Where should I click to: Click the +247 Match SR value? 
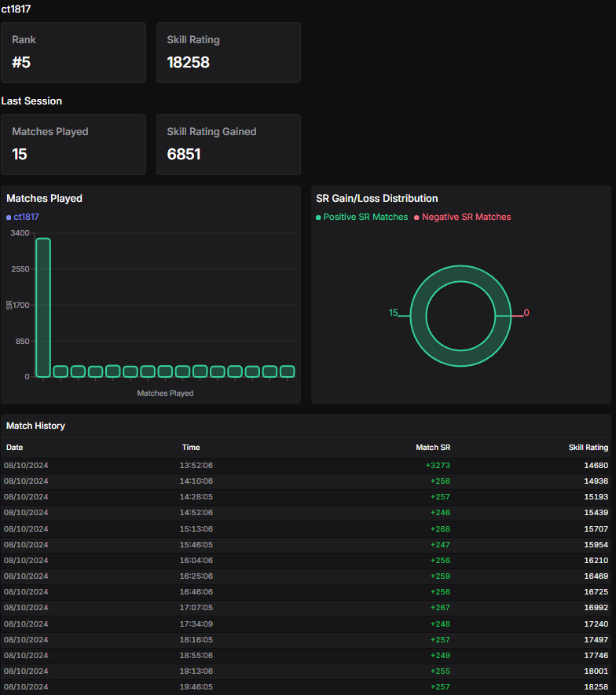[x=440, y=545]
